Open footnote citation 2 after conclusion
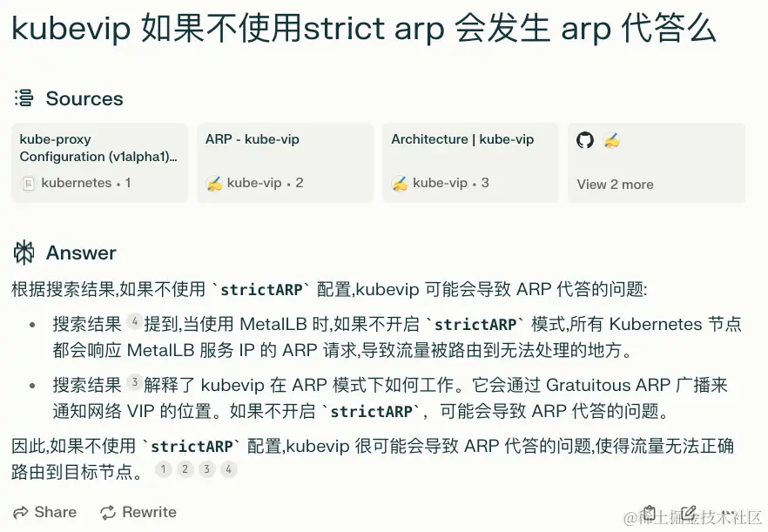This screenshot has height=532, width=768. [x=185, y=469]
